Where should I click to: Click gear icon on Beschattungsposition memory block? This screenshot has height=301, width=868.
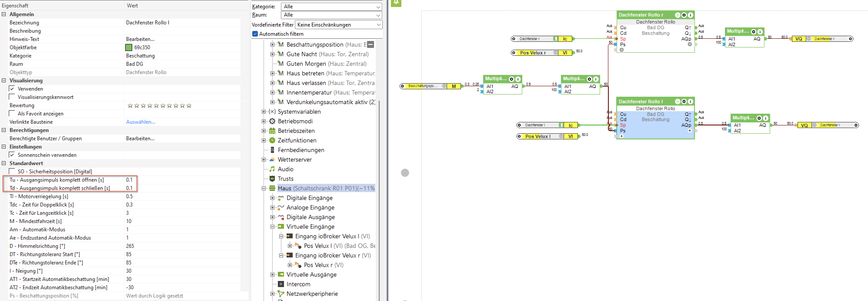[402, 86]
